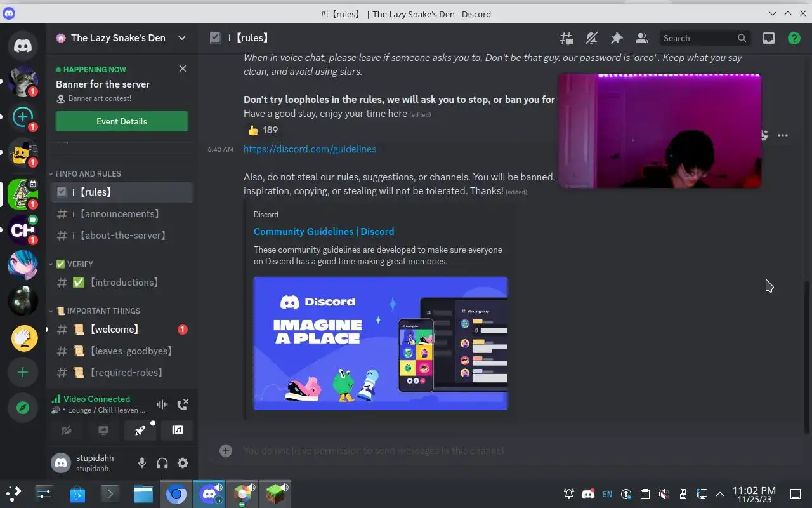Click the chat scrollbar
The image size is (812, 508).
807,358
